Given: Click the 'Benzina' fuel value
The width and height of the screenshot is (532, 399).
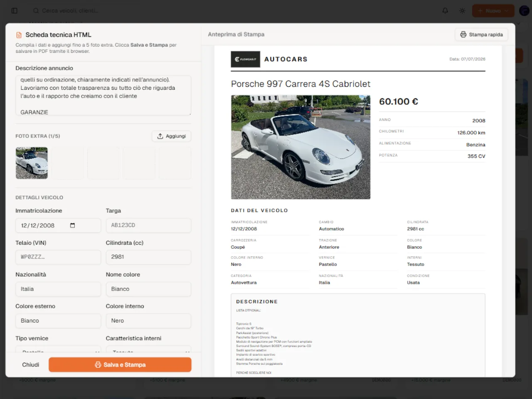Looking at the screenshot, I should click(x=476, y=145).
